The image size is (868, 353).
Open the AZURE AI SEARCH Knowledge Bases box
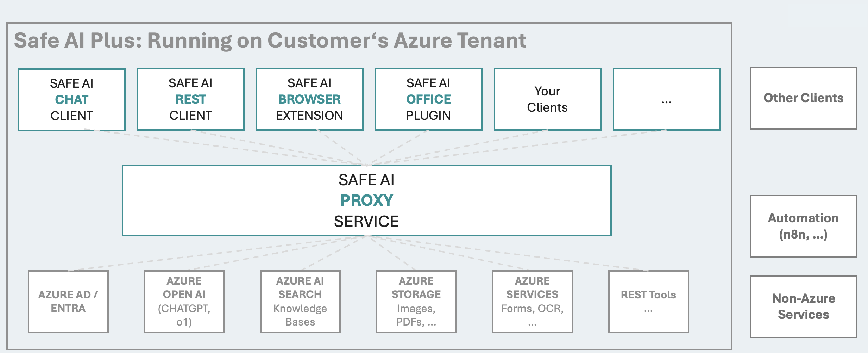[300, 301]
